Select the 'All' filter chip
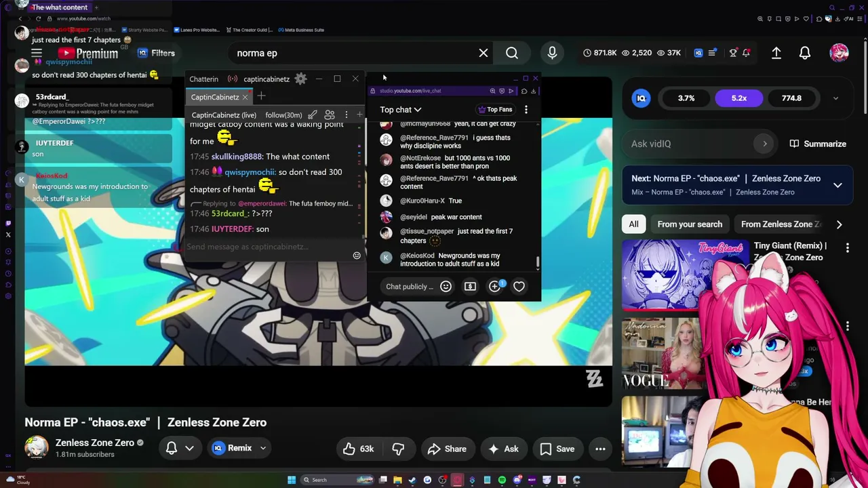Image resolution: width=868 pixels, height=488 pixels. click(633, 224)
